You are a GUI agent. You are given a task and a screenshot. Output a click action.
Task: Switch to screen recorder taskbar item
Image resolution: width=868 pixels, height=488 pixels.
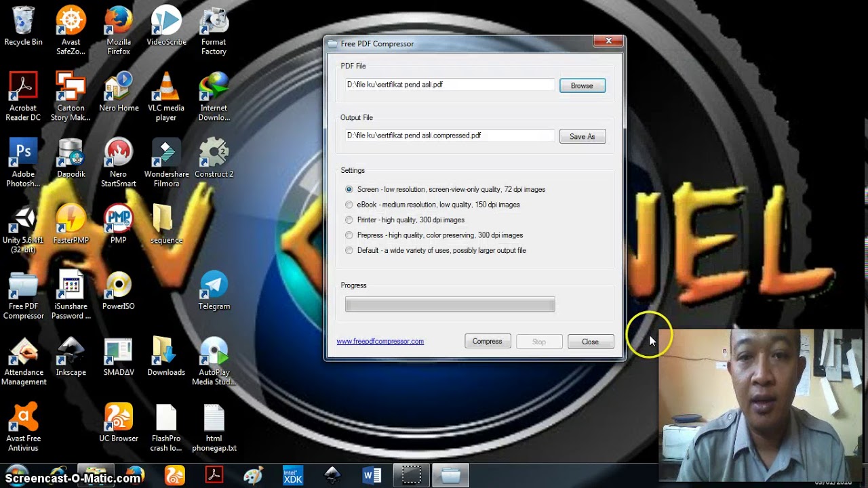pos(411,476)
